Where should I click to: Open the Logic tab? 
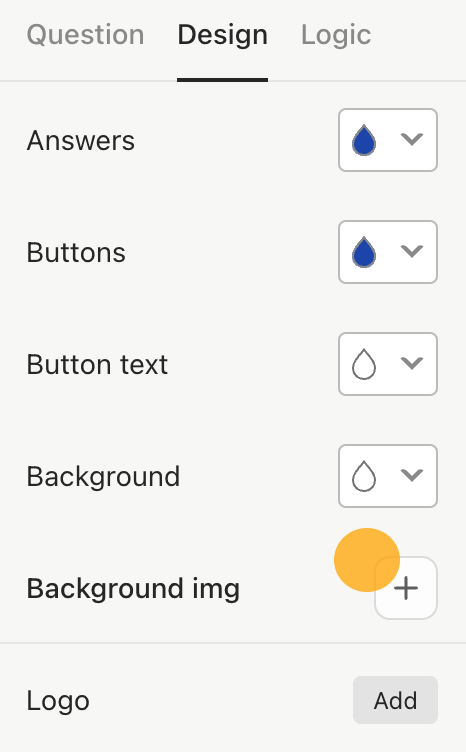click(x=336, y=35)
